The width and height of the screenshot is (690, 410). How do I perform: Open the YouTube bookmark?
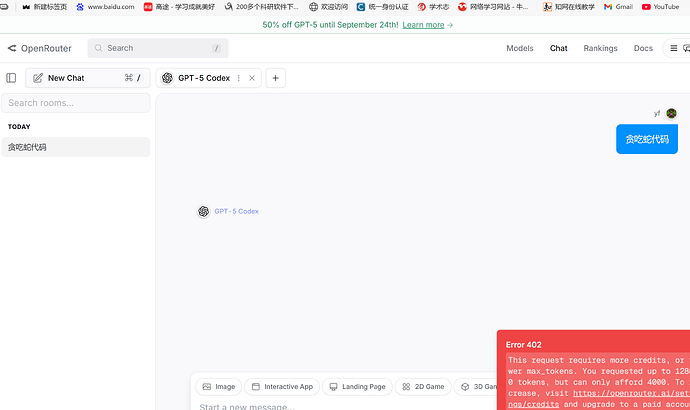[661, 7]
